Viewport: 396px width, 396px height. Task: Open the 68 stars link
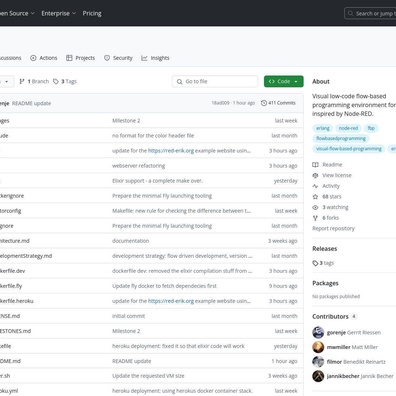[x=332, y=197]
